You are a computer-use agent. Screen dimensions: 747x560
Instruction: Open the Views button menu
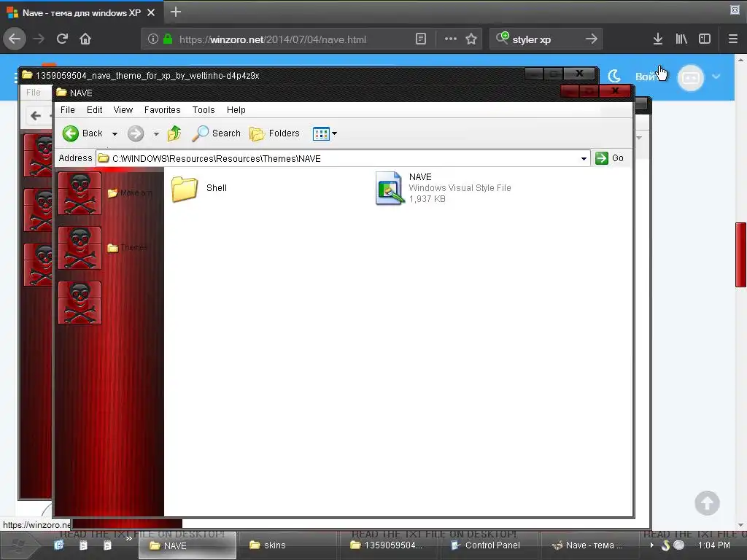coord(325,134)
